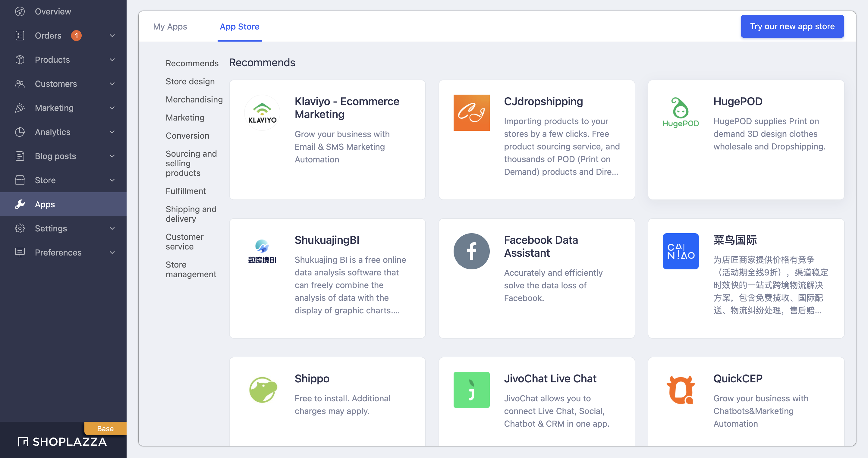Select the App Store tab
This screenshot has width=868, height=458.
[239, 27]
